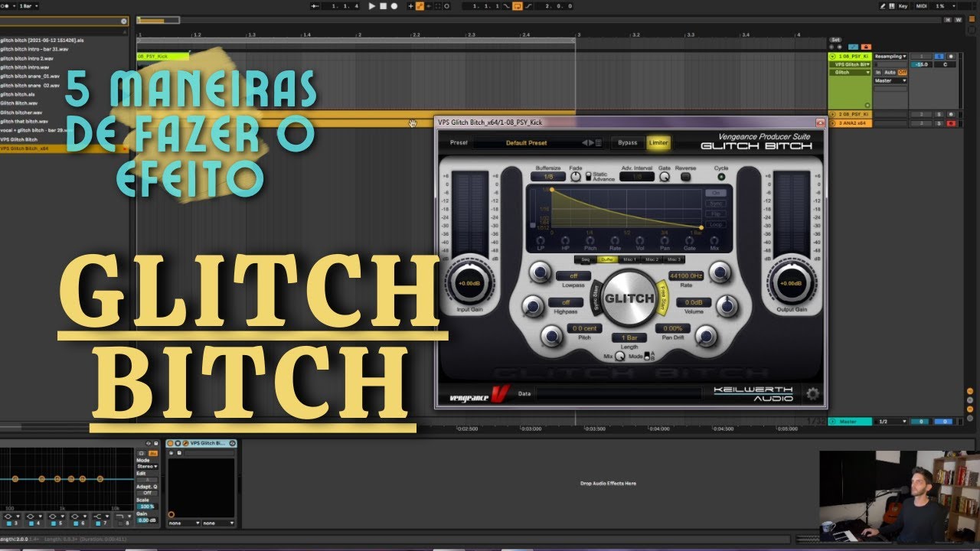Open the Glitch Bitch settings gear
This screenshot has height=551, width=980.
coord(812,394)
